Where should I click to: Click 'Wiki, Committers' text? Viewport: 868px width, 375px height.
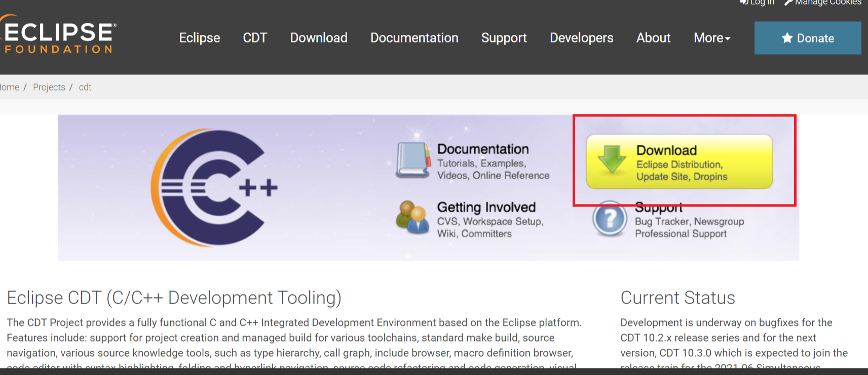(x=474, y=234)
